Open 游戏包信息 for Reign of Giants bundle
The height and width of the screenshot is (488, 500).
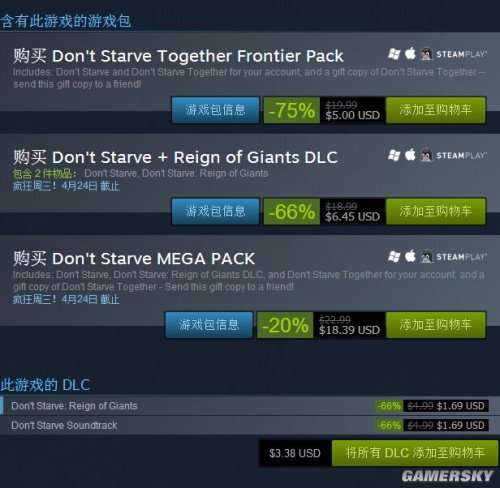[215, 211]
